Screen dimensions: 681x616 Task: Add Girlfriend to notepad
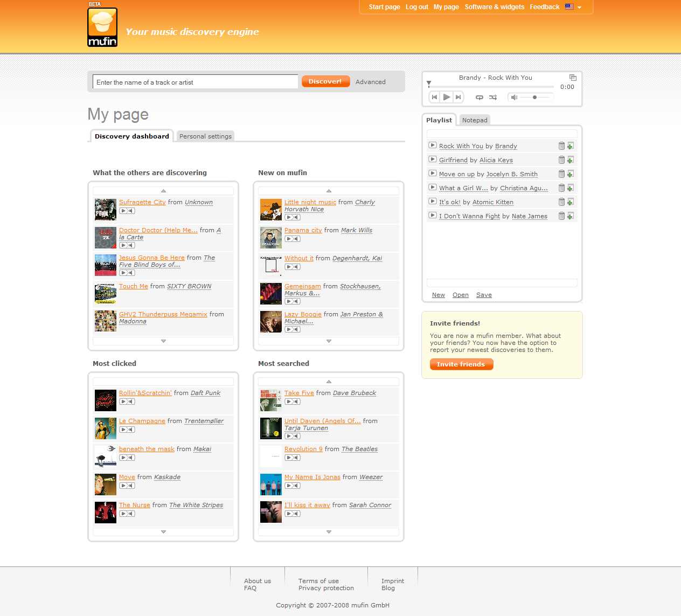coord(571,160)
